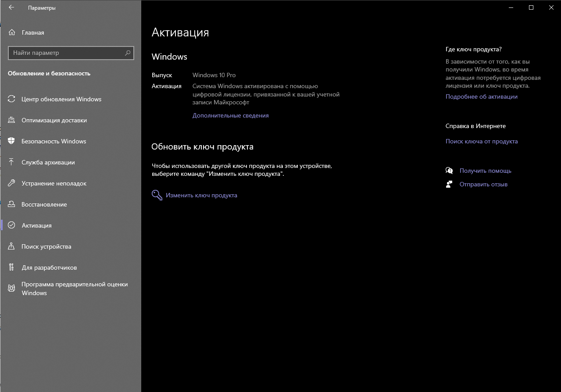Click the Получить помощь link
This screenshot has height=392, width=561.
coord(486,171)
